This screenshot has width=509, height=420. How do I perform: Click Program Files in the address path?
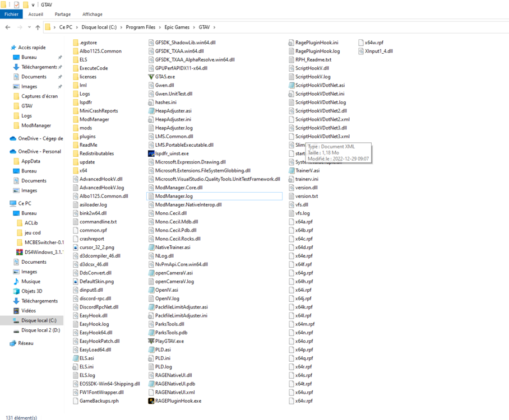[x=141, y=27]
